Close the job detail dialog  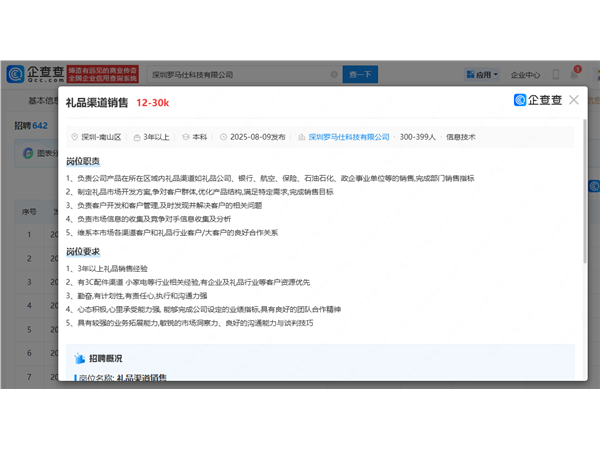(x=573, y=100)
